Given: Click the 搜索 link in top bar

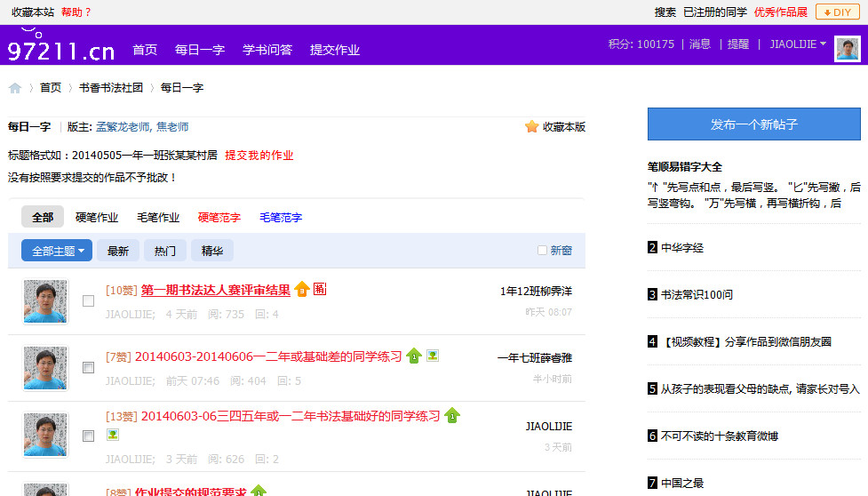Looking at the screenshot, I should click(665, 12).
